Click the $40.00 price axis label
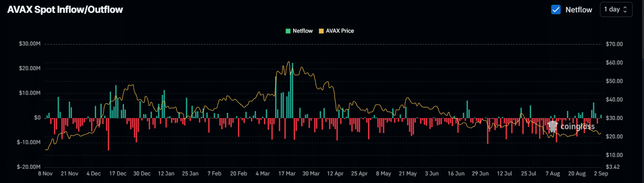Viewport: 644px width, 183px height. point(614,100)
